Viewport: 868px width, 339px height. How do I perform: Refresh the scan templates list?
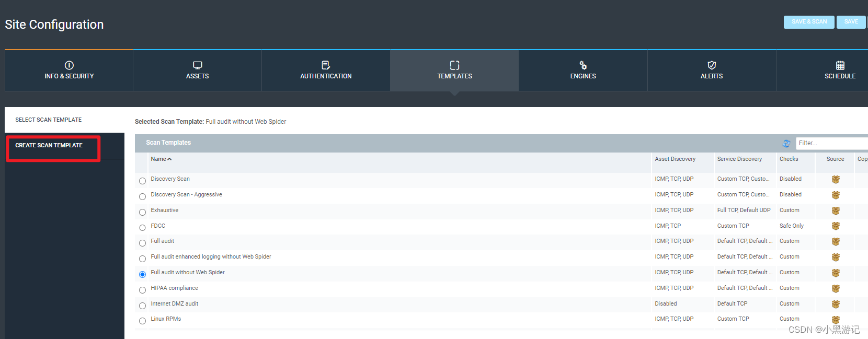coord(786,143)
